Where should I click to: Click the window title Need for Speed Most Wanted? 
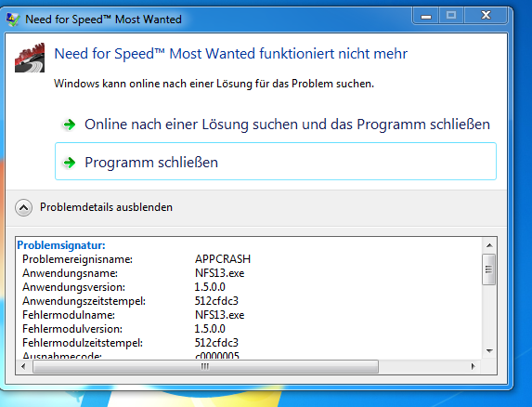pos(103,20)
